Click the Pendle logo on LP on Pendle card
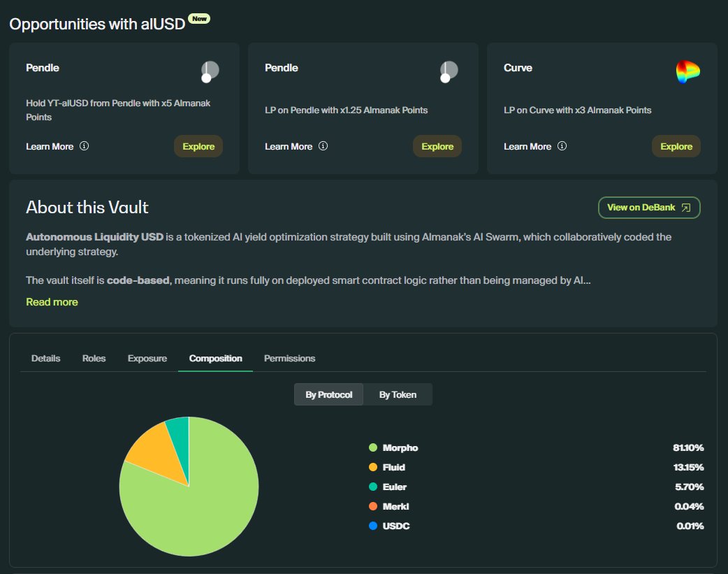Image resolution: width=728 pixels, height=574 pixels. 449,72
